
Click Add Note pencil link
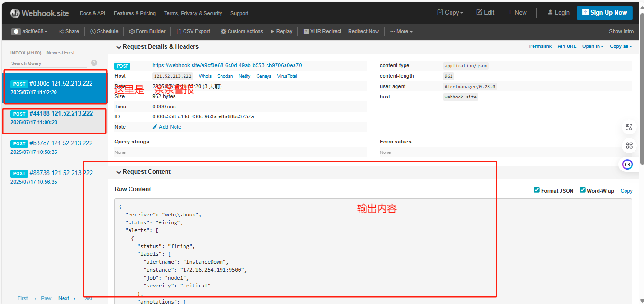166,127
